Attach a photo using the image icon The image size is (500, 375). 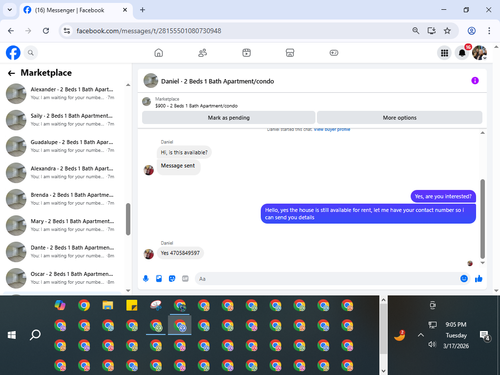point(159,279)
